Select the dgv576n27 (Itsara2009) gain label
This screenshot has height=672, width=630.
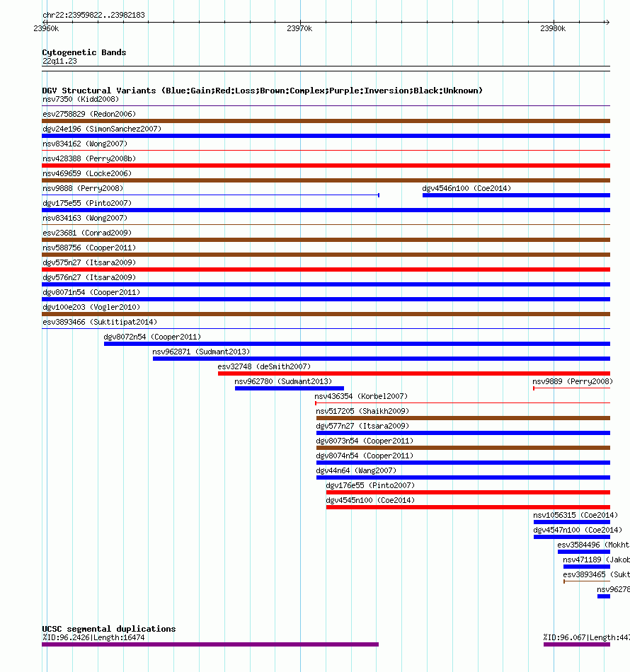89,278
